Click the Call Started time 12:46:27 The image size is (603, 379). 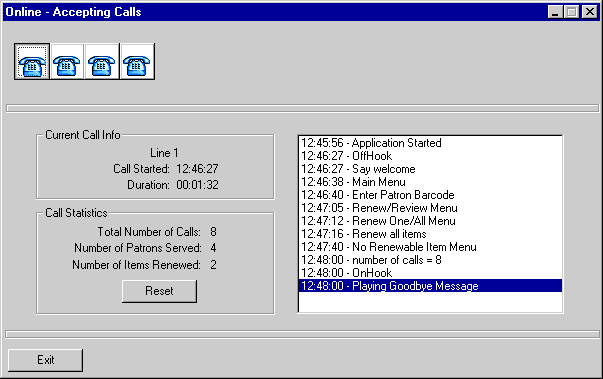click(x=197, y=169)
